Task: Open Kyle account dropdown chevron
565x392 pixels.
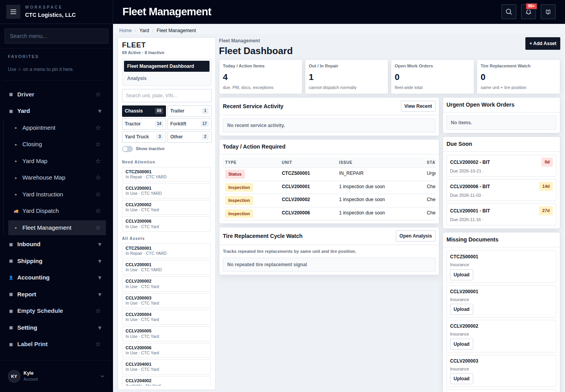Action: tap(102, 376)
